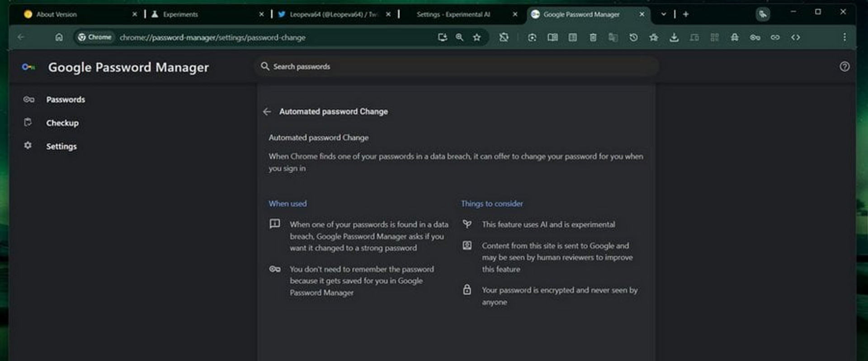Click the 'When used' heading

(288, 204)
